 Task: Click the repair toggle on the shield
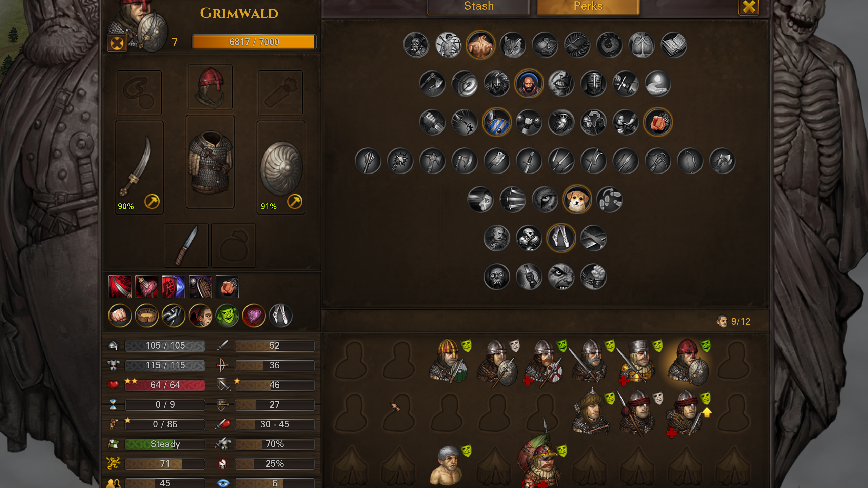coord(295,202)
